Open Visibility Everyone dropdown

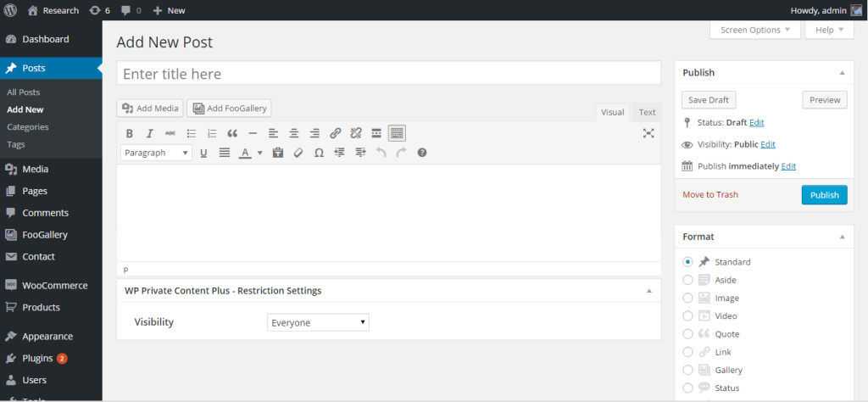(x=318, y=323)
